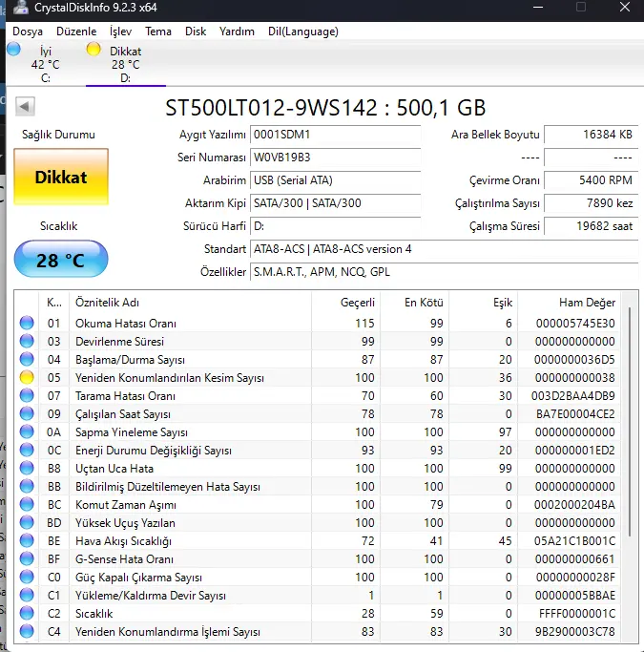The image size is (644, 652).
Task: Click status orb for 0C Enerji Durumu row
Action: 27,450
